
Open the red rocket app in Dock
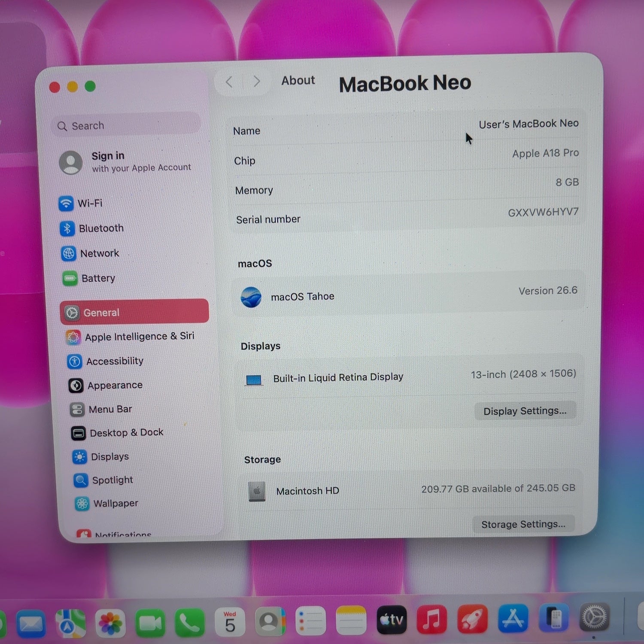(x=472, y=618)
